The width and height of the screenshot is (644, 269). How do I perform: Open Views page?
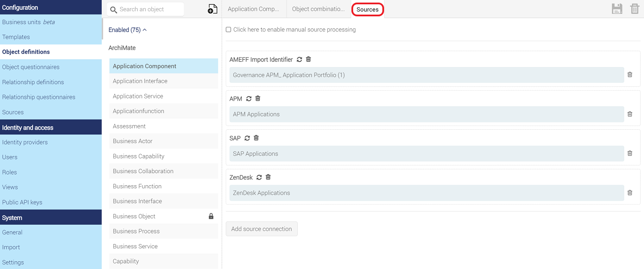tap(51, 187)
